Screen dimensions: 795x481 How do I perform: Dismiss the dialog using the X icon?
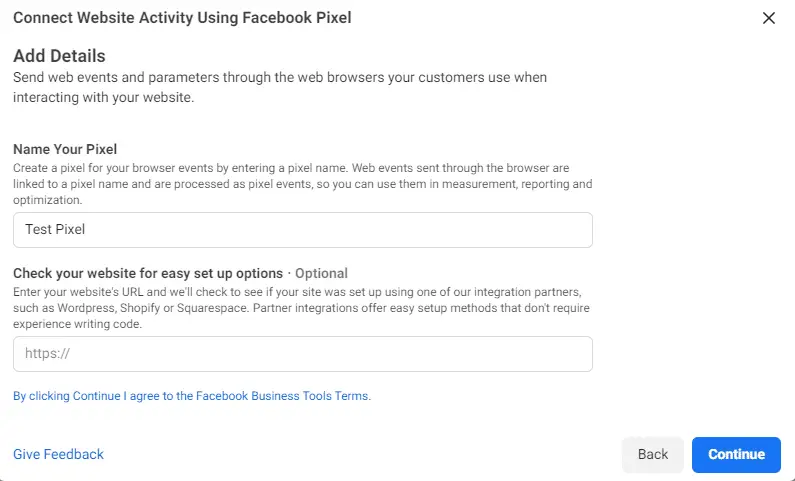pos(769,18)
